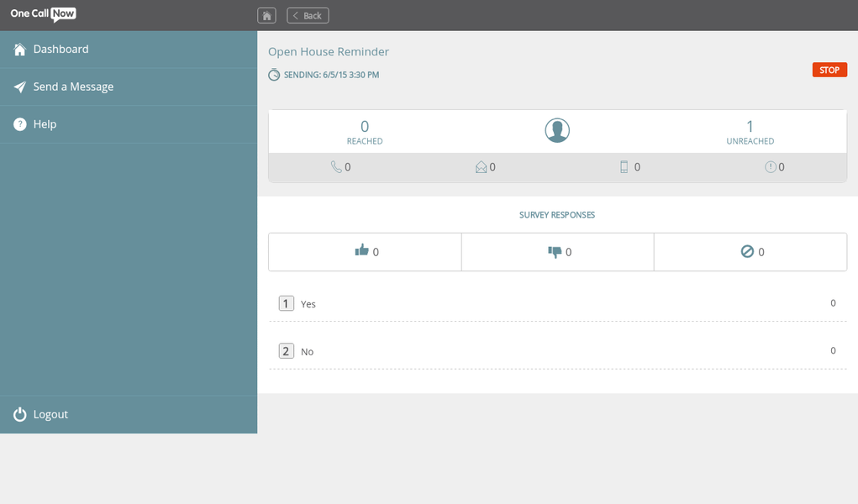Click the mobile text message icon
Screen dimensions: 858x504
point(624,167)
